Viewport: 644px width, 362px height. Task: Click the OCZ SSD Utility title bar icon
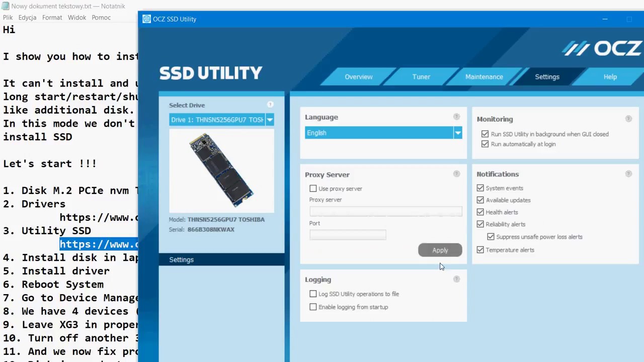click(146, 19)
